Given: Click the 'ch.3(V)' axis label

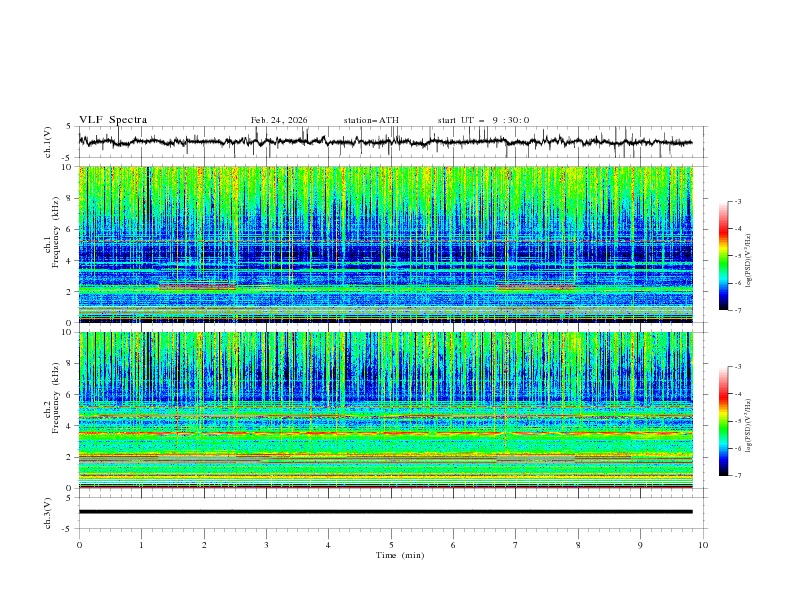Looking at the screenshot, I should click(x=48, y=513).
